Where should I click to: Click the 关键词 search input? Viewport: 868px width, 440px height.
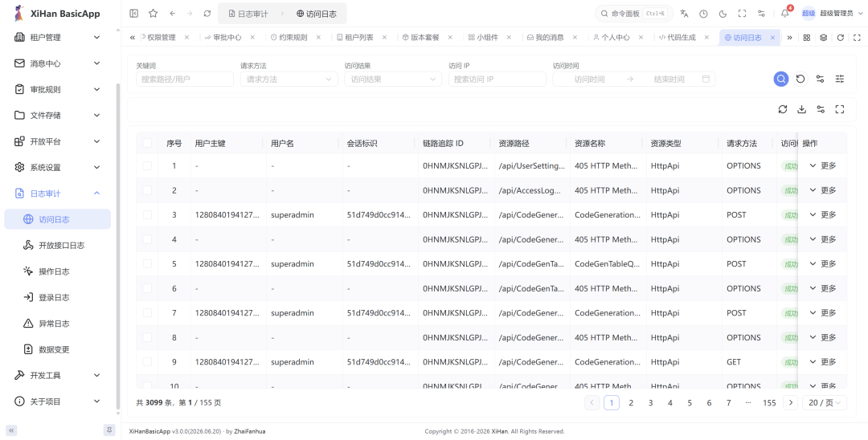[x=185, y=79]
